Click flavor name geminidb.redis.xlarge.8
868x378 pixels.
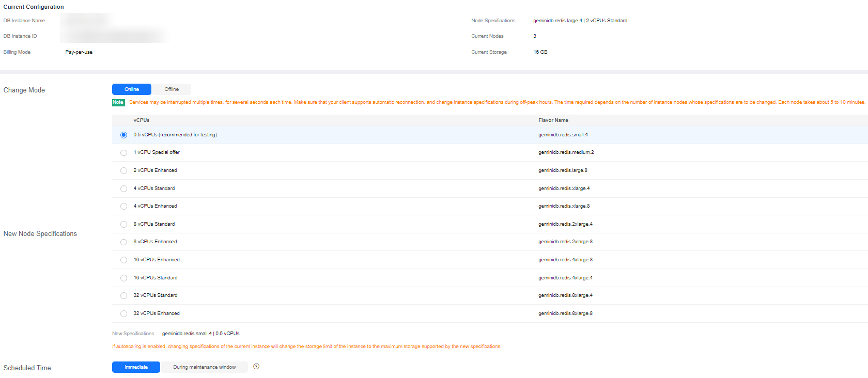point(564,206)
